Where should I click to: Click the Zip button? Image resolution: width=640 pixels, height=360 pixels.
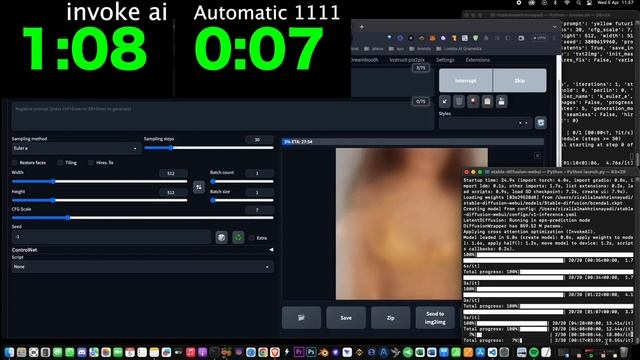(391, 318)
